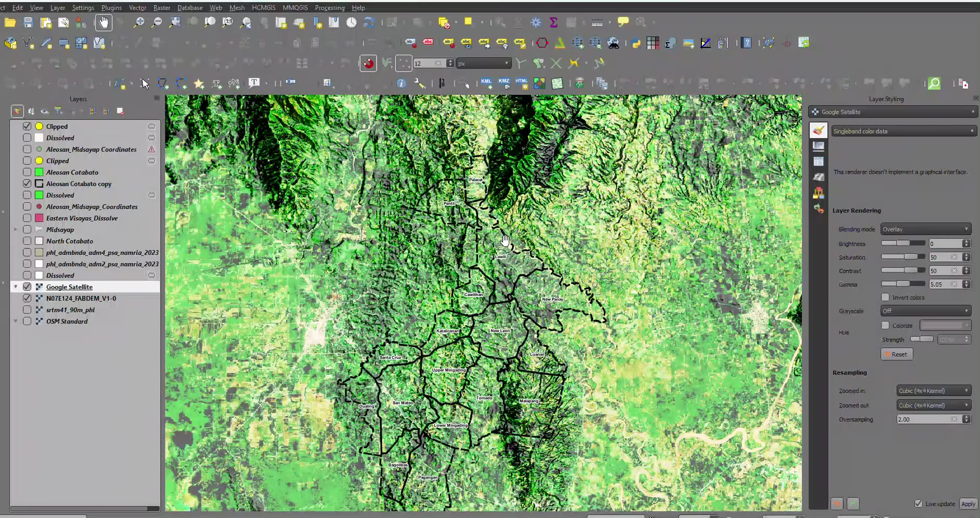Open the Processing menu
This screenshot has width=980, height=518.
[x=329, y=8]
